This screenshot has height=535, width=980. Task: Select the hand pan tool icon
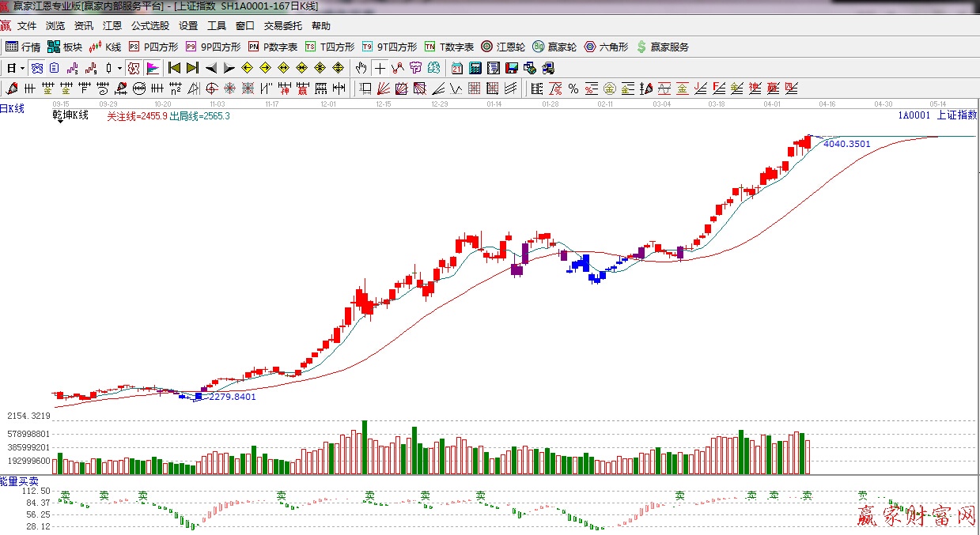click(x=361, y=68)
